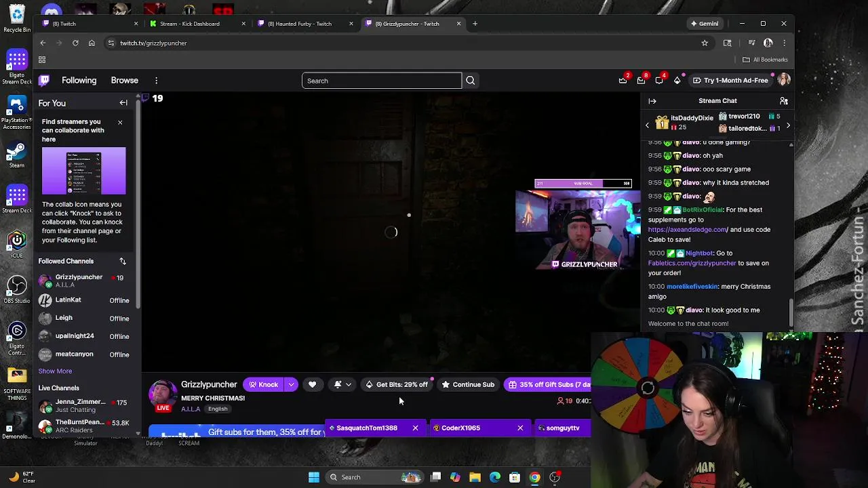Open the chat community users list icon
Image resolution: width=868 pixels, height=488 pixels.
[x=783, y=101]
